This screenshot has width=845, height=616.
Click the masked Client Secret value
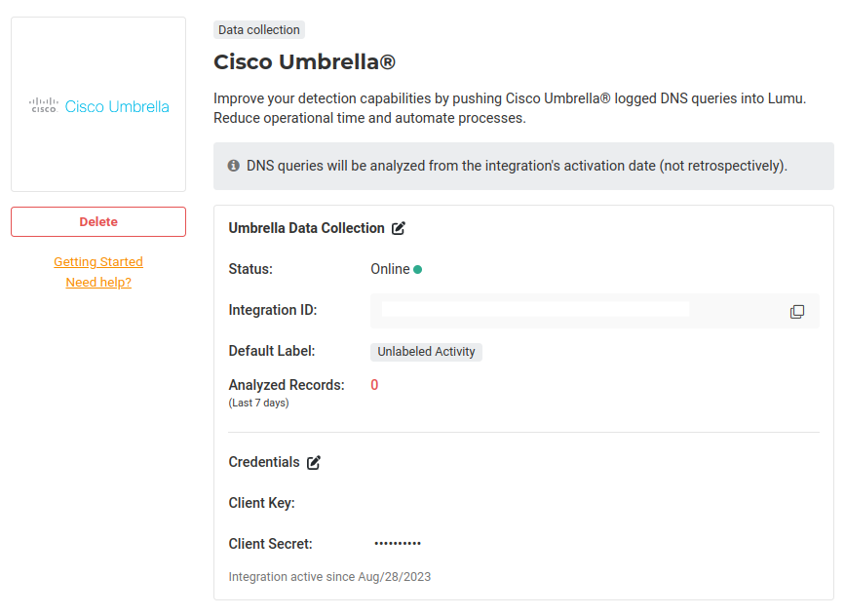tap(398, 543)
